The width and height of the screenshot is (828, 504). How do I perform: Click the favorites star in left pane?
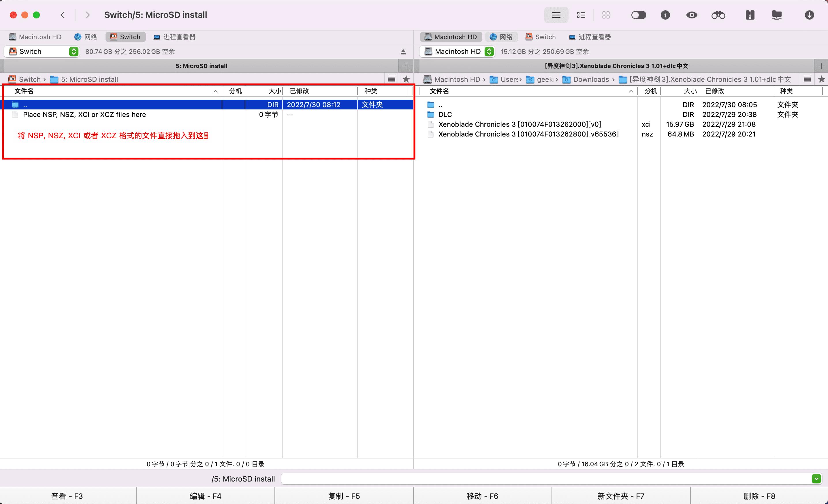click(406, 79)
